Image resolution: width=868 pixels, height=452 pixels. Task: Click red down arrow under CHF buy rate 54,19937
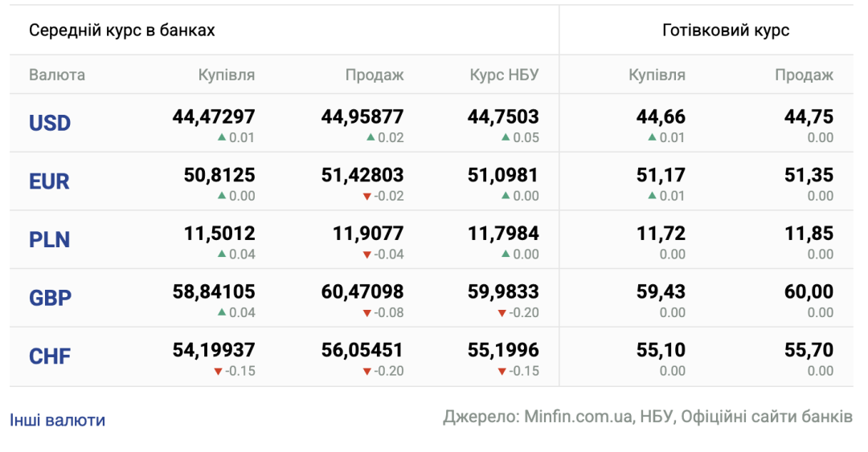coord(218,371)
